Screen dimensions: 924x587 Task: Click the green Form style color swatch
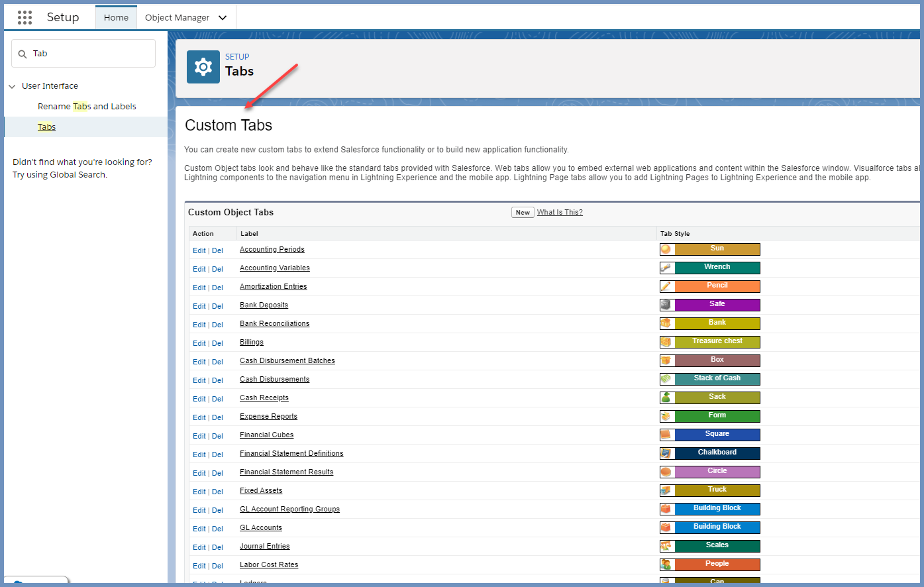tap(717, 416)
